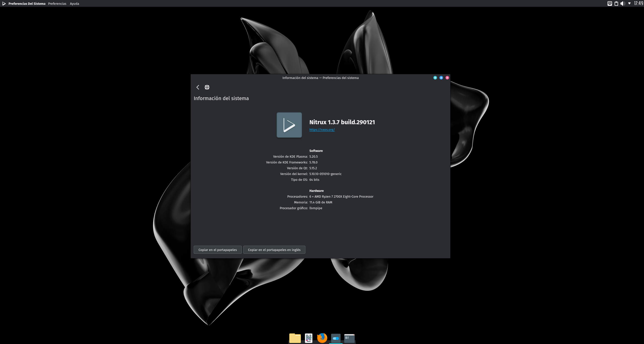This screenshot has height=344, width=644.
Task: Open the Preferencias menu
Action: click(57, 4)
